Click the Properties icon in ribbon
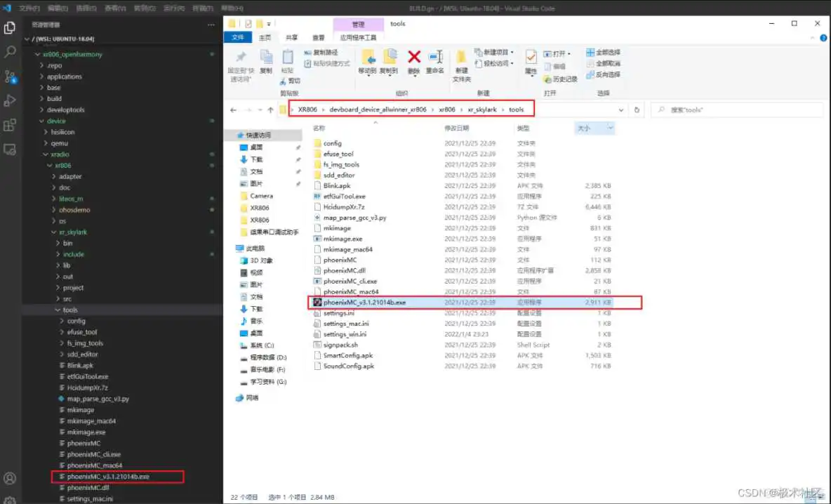This screenshot has height=504, width=831. (531, 59)
